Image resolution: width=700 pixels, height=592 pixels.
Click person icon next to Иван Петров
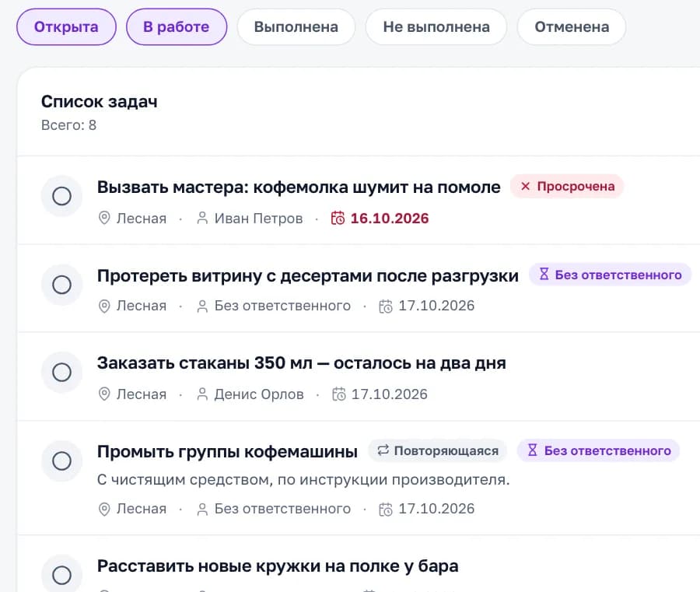pos(202,219)
